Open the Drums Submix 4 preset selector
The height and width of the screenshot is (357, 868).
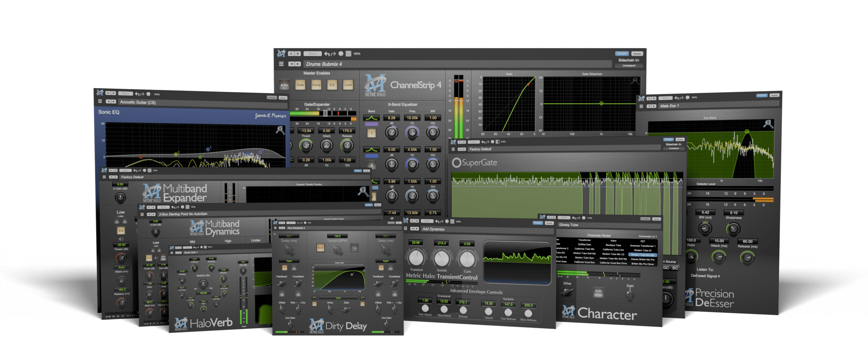(x=458, y=64)
